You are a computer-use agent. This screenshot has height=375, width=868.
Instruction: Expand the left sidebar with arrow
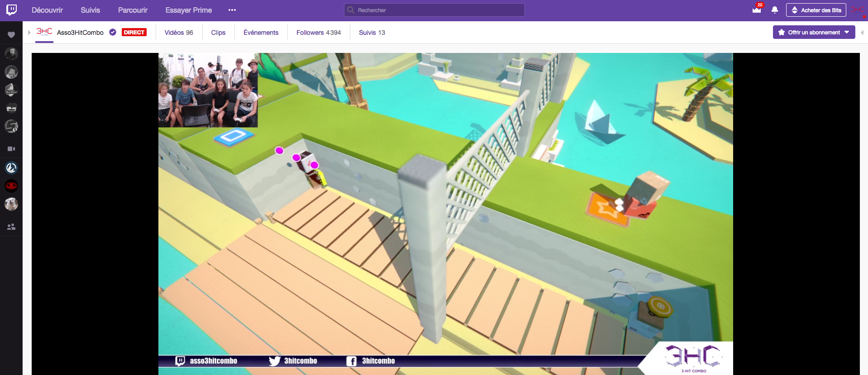(29, 33)
